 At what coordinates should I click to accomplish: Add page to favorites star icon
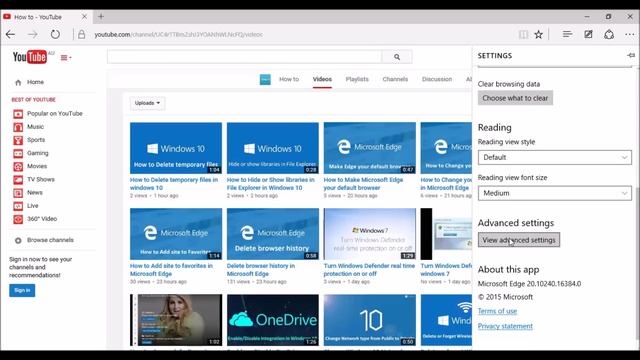(539, 35)
